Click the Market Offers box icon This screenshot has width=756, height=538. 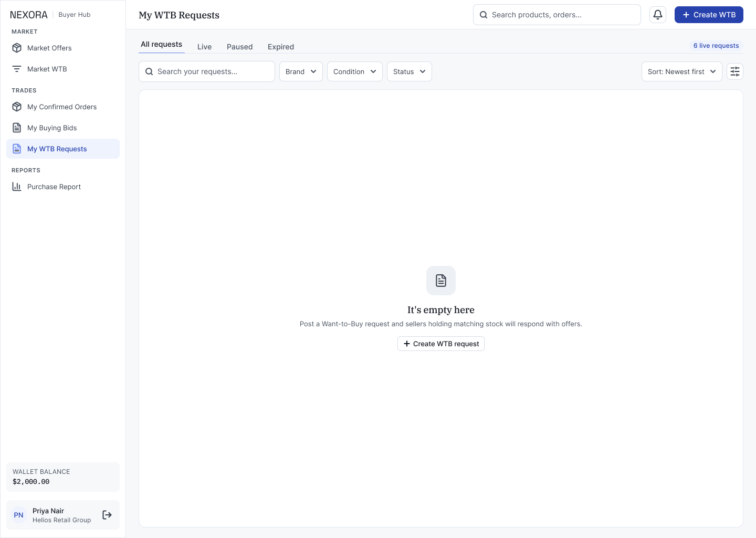(17, 48)
